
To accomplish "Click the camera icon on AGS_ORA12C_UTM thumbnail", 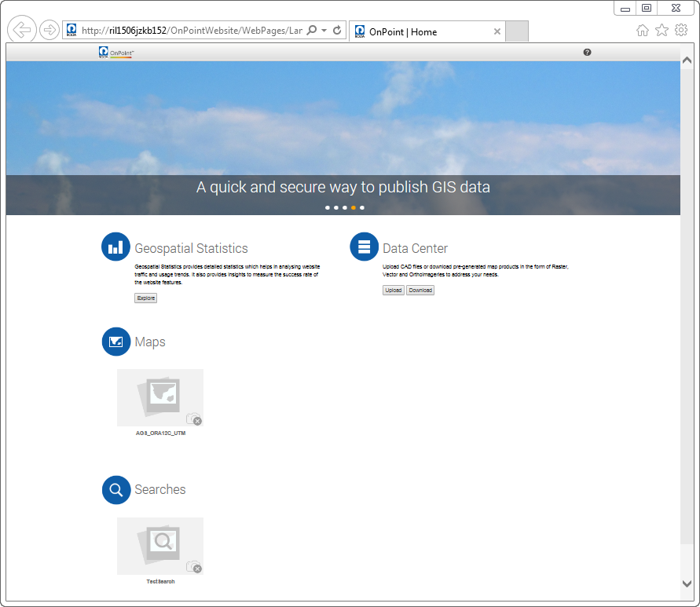I will coord(193,419).
